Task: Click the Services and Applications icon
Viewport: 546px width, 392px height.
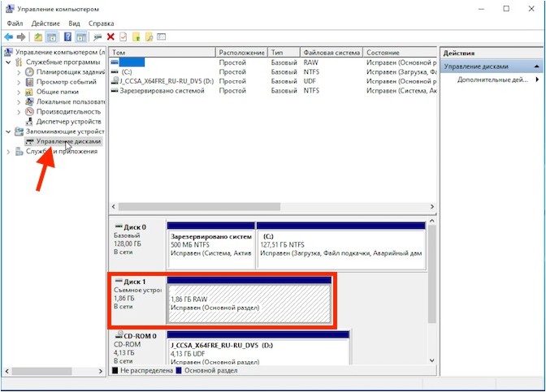Action: (19, 152)
